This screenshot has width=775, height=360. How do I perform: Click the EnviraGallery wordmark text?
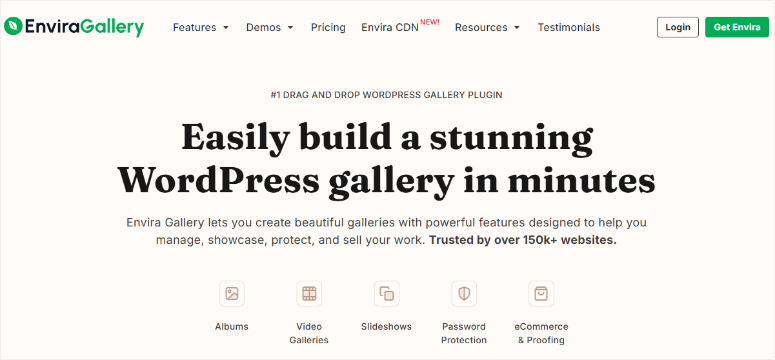pos(84,27)
